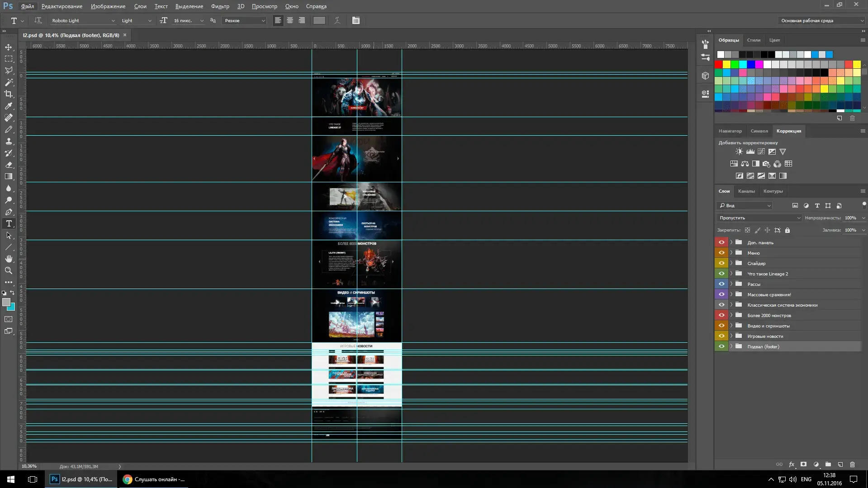Select the History Brush tool
This screenshot has height=488, width=868.
[x=9, y=153]
